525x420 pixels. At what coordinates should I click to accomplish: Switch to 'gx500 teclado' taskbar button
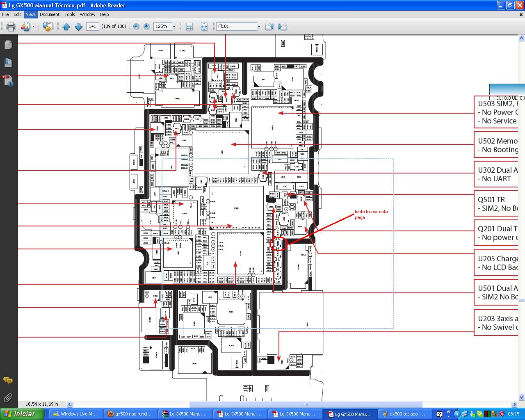[405, 414]
